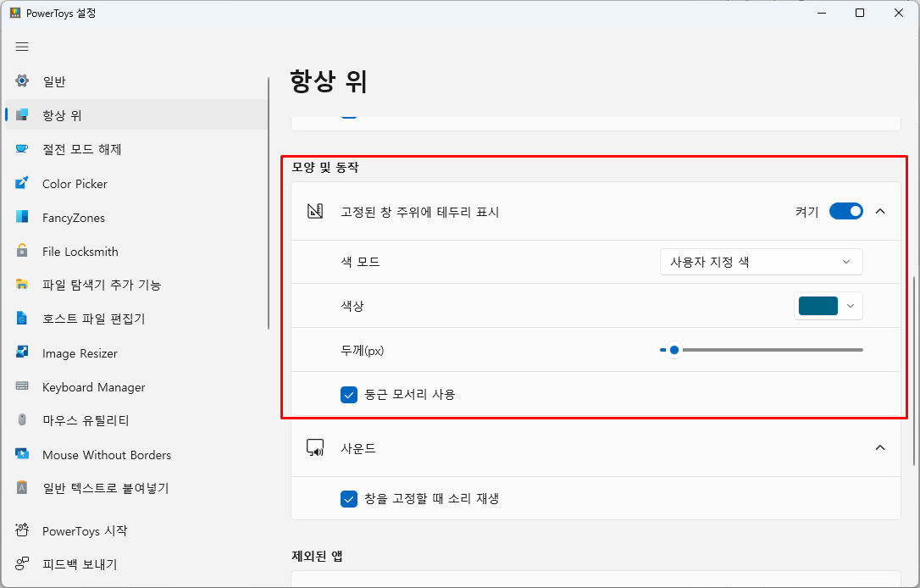Click the PowerToys logo in the title bar
This screenshot has width=920, height=588.
click(x=15, y=13)
